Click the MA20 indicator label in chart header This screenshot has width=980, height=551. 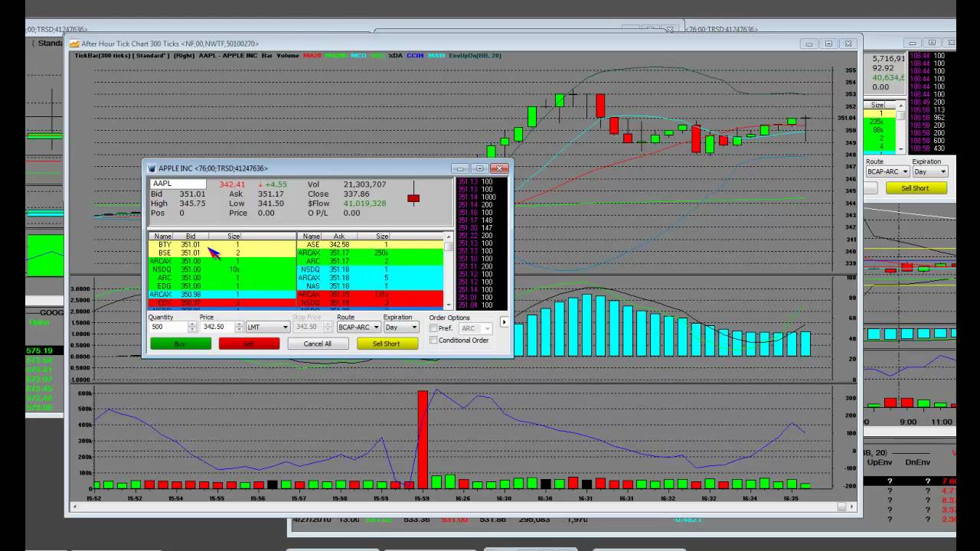tap(311, 55)
